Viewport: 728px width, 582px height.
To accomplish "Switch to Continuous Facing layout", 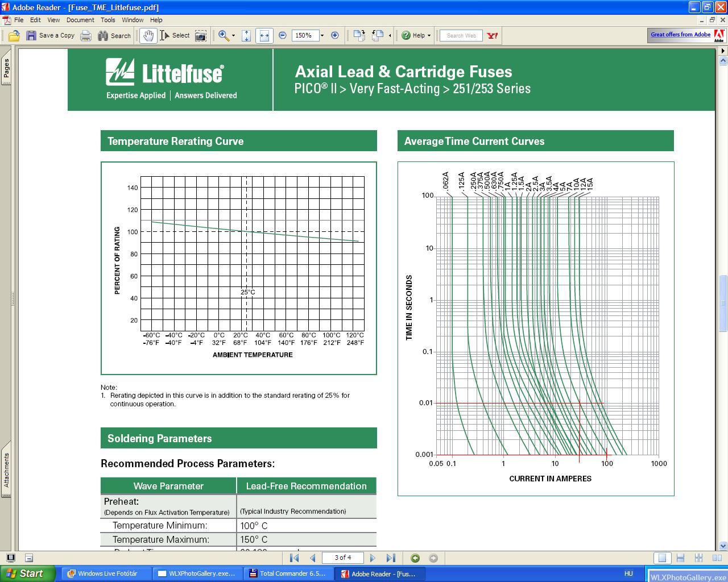I will coord(699,558).
